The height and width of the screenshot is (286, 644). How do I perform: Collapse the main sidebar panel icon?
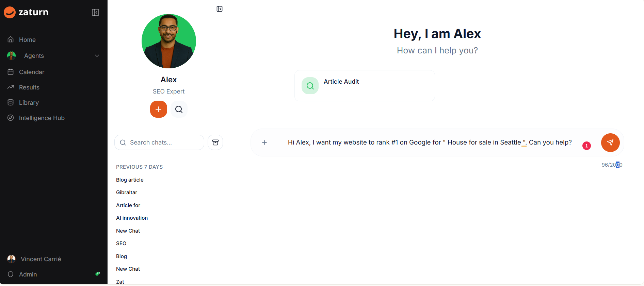[95, 13]
